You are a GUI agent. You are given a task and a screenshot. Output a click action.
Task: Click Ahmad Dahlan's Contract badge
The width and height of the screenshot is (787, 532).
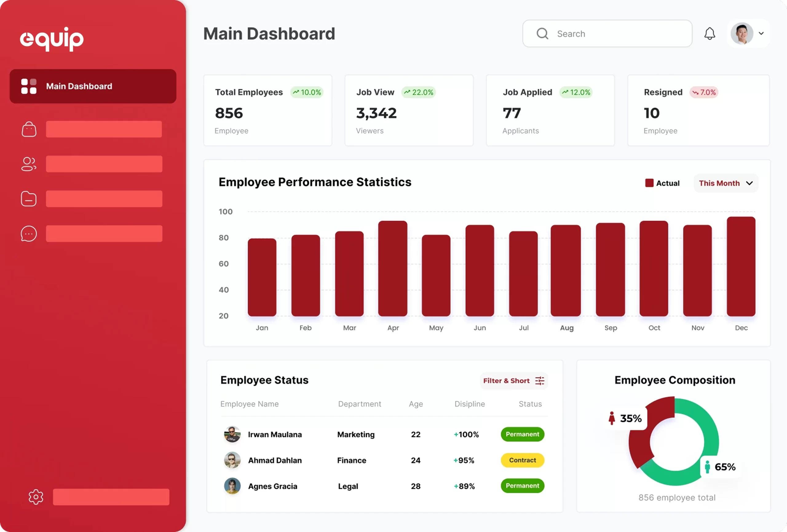click(522, 460)
